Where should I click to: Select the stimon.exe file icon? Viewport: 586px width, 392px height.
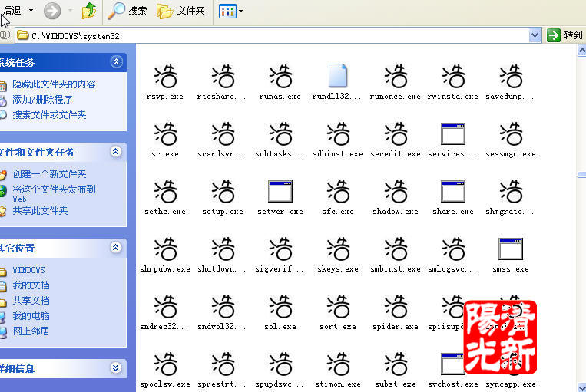click(338, 364)
